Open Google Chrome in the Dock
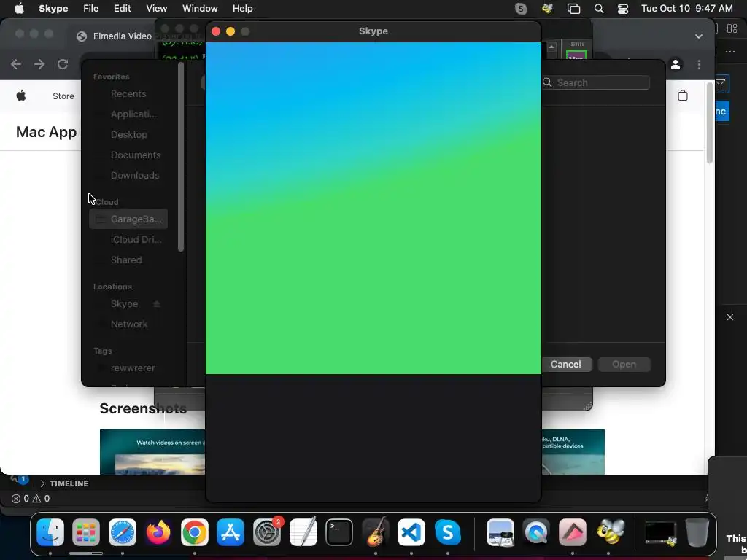This screenshot has width=747, height=560. [x=194, y=532]
